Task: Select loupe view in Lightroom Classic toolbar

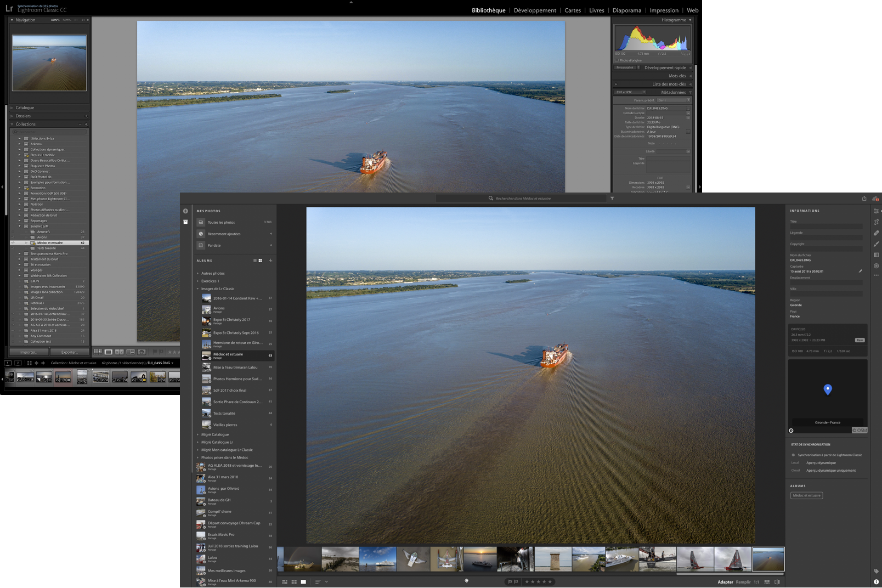Action: tap(109, 352)
